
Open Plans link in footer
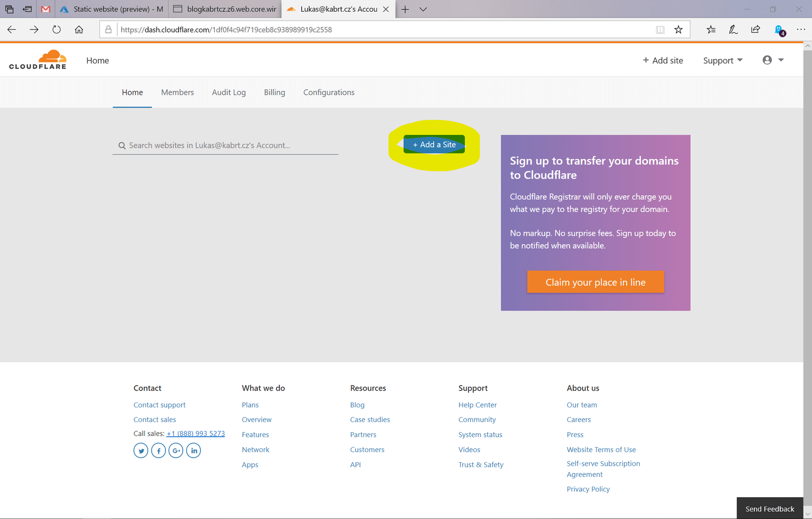(x=250, y=405)
